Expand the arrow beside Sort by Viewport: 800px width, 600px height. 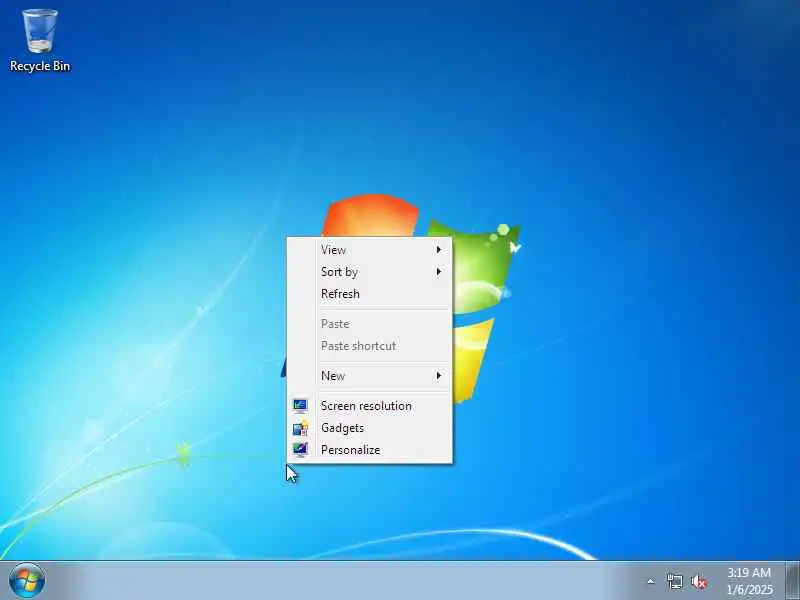pos(439,272)
